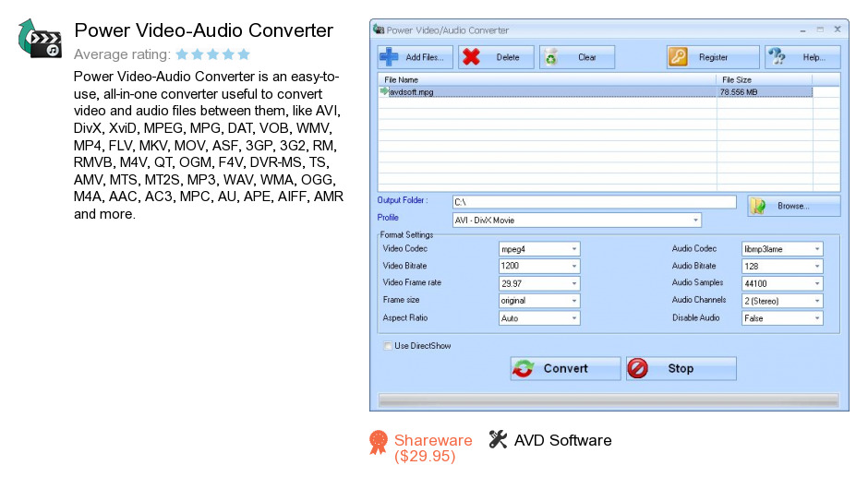Screen dimensions: 868x489
Task: Open the Audio Samples 44100 dropdown
Action: click(x=817, y=283)
